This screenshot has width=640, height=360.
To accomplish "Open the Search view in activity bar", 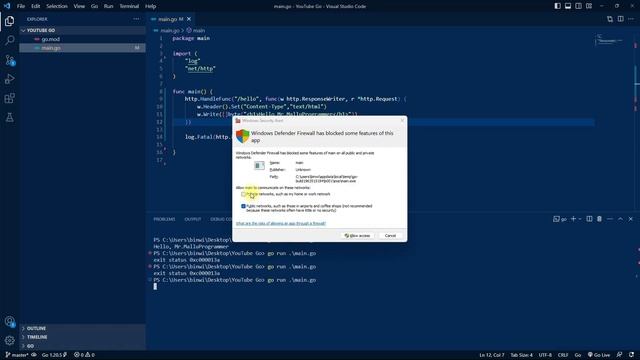I will [x=9, y=40].
